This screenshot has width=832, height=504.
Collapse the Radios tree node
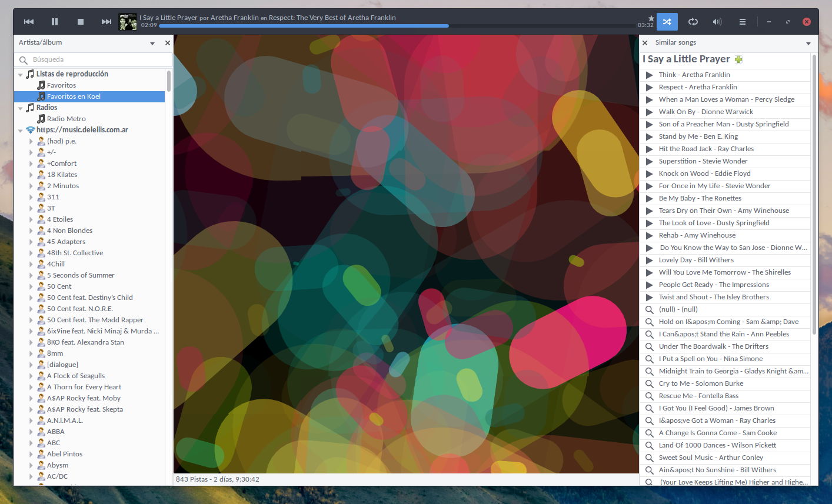click(21, 108)
